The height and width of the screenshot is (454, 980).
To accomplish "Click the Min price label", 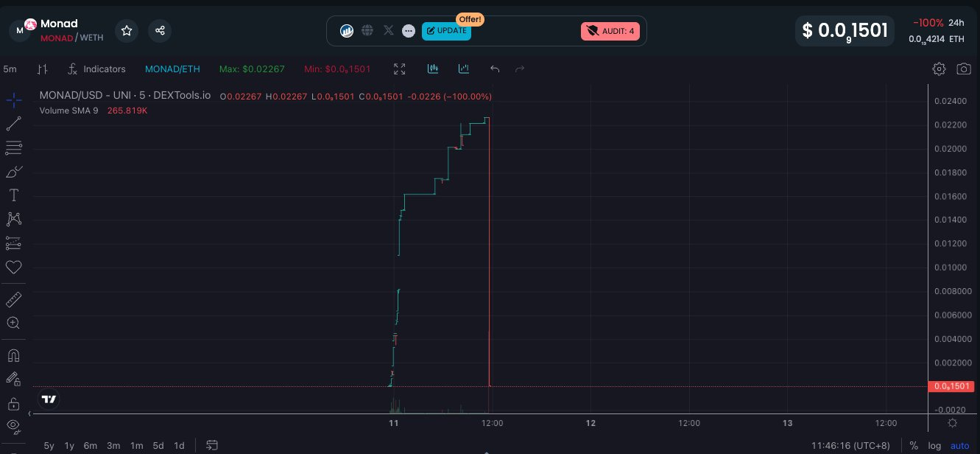I will [337, 69].
